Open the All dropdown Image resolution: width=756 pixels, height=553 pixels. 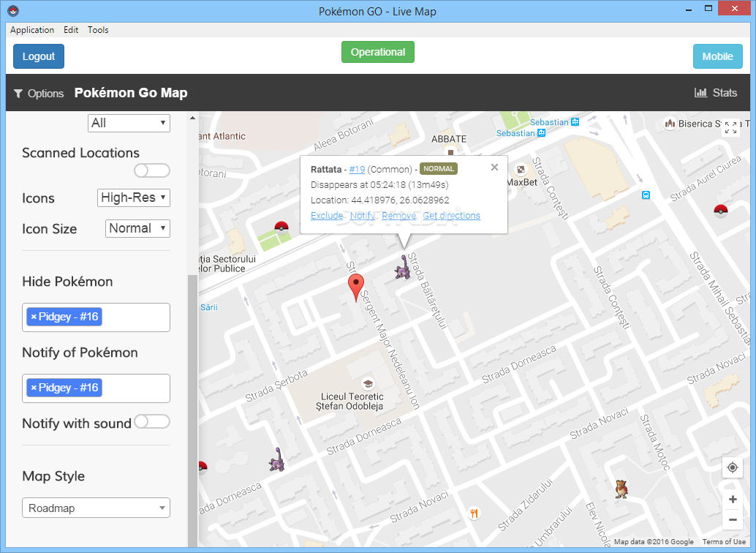tap(129, 123)
